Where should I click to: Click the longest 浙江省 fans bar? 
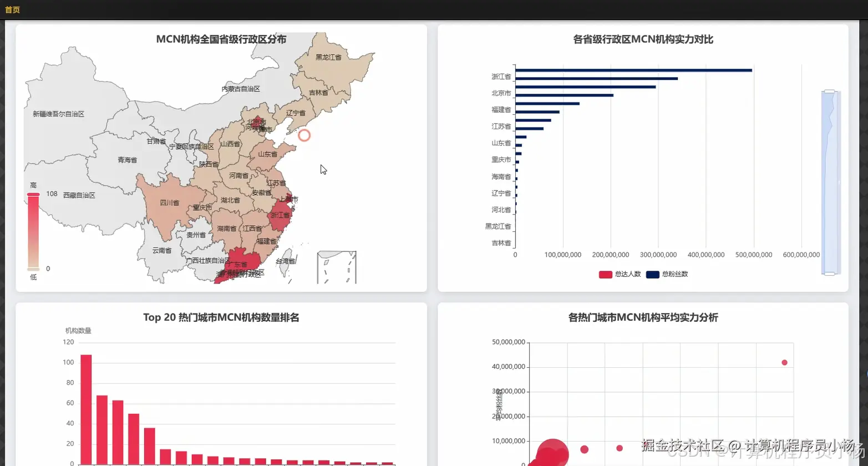633,70
